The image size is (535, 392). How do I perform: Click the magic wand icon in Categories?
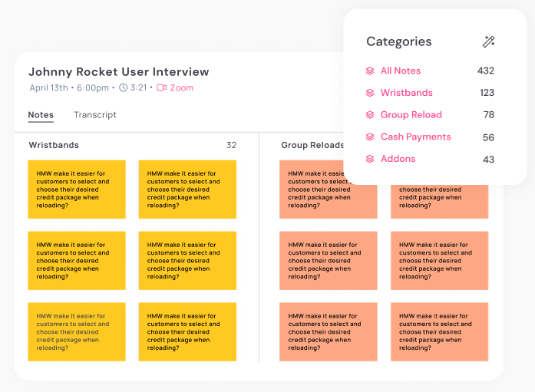point(489,41)
